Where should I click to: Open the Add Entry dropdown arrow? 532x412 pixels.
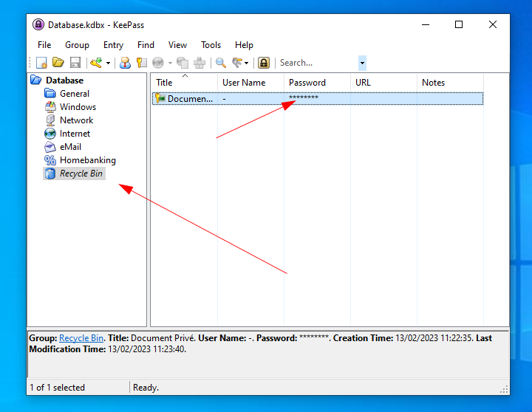pyautogui.click(x=108, y=63)
